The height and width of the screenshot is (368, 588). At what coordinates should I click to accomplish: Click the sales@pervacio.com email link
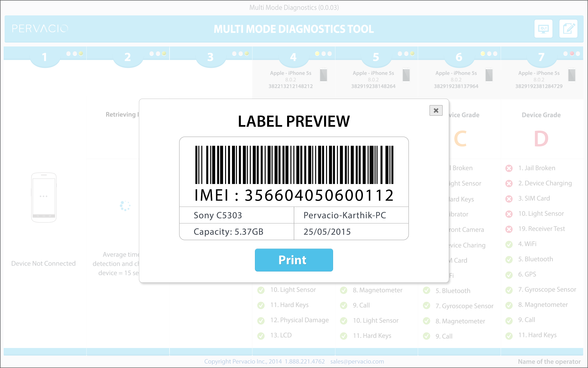point(357,361)
